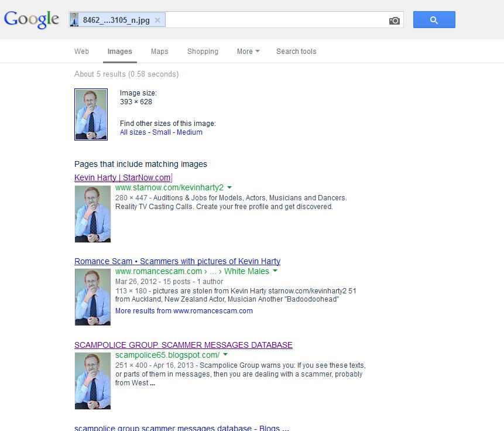Expand the starnow.com URL dropdown arrow

coord(229,187)
